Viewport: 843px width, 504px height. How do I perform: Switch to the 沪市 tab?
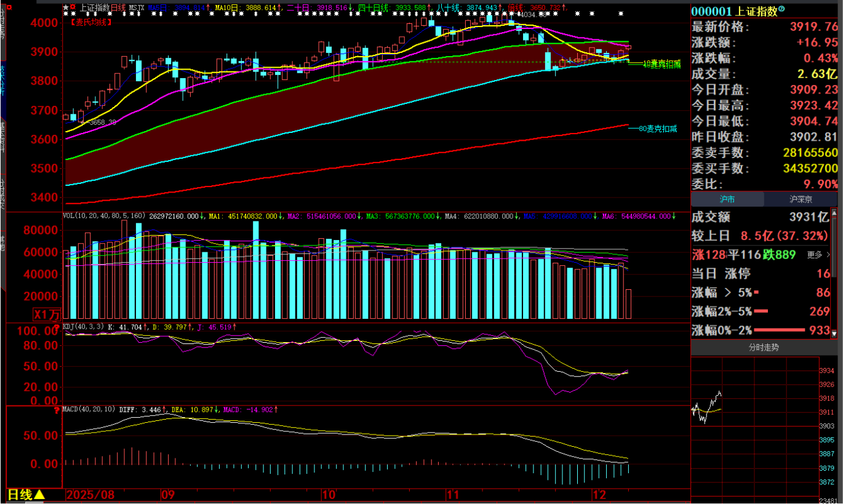point(728,199)
